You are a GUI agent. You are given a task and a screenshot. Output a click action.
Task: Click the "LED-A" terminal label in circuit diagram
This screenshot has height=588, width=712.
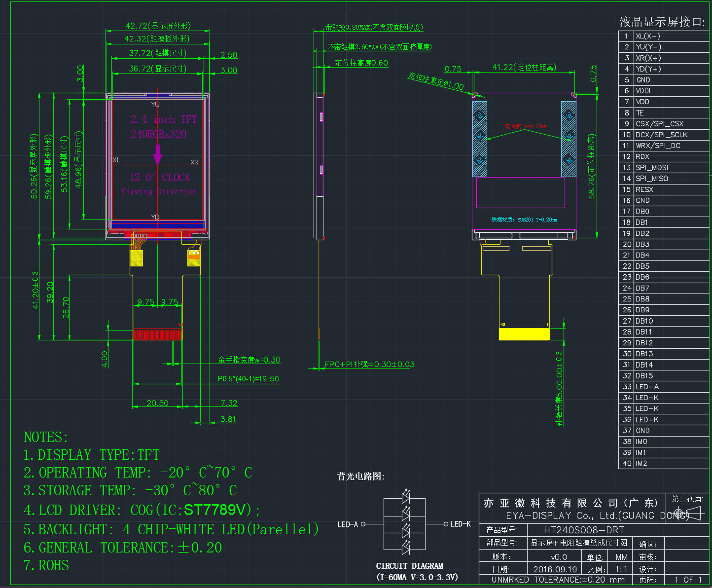coord(348,524)
